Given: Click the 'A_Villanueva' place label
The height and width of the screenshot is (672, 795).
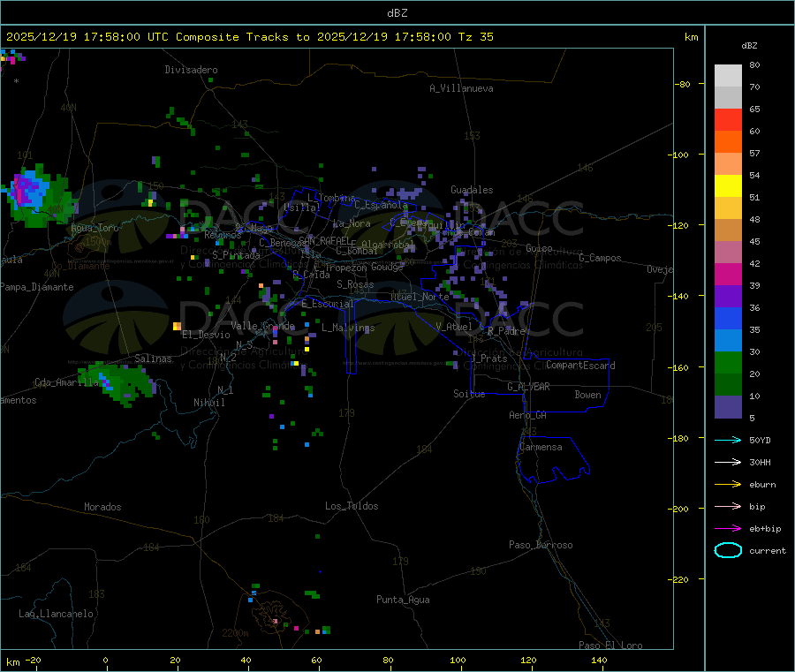Looking at the screenshot, I should 461,88.
